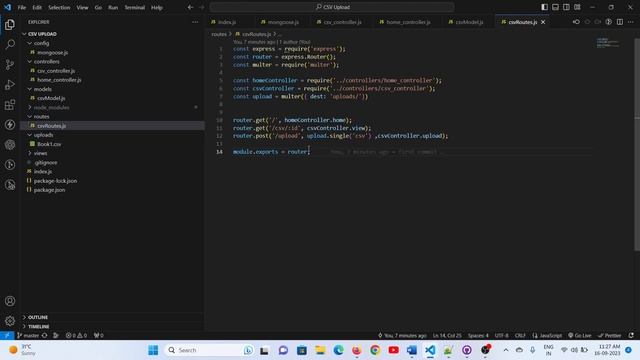Image resolution: width=640 pixels, height=360 pixels.
Task: Toggle primary side bar layout icon
Action: pos(544,7)
